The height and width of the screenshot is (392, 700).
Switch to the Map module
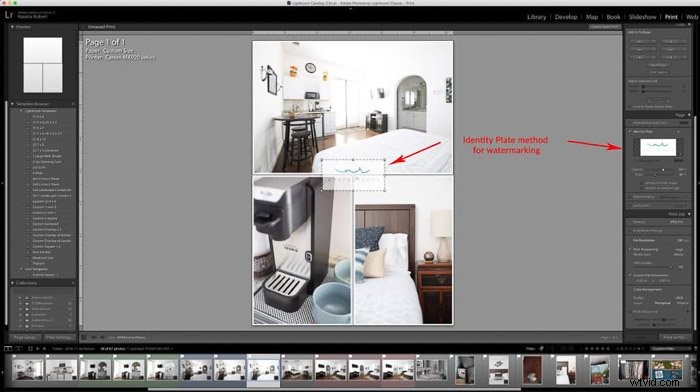[x=592, y=17]
